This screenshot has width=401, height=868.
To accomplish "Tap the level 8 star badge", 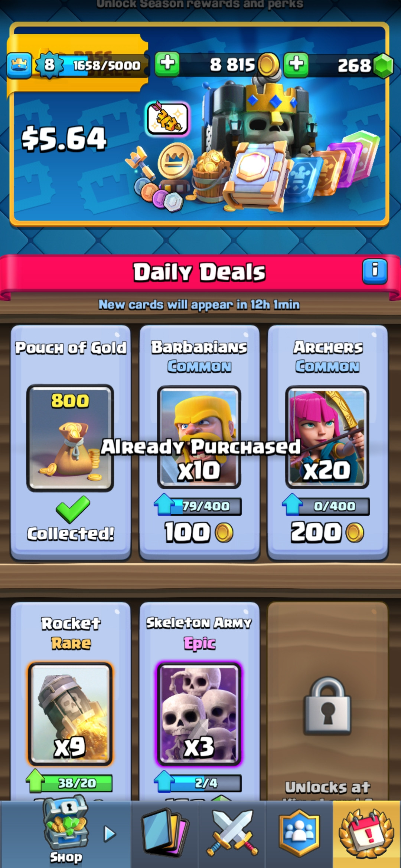I will tap(49, 65).
